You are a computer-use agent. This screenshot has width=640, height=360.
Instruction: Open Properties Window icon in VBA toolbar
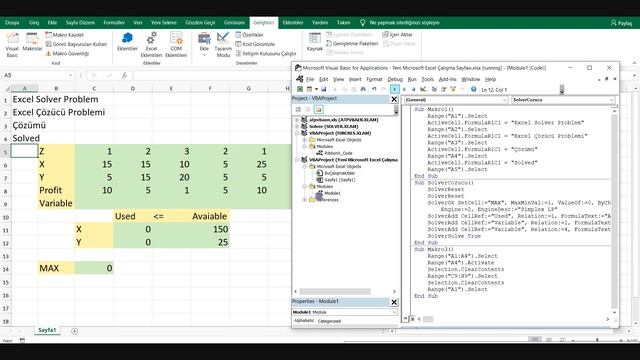pos(443,89)
